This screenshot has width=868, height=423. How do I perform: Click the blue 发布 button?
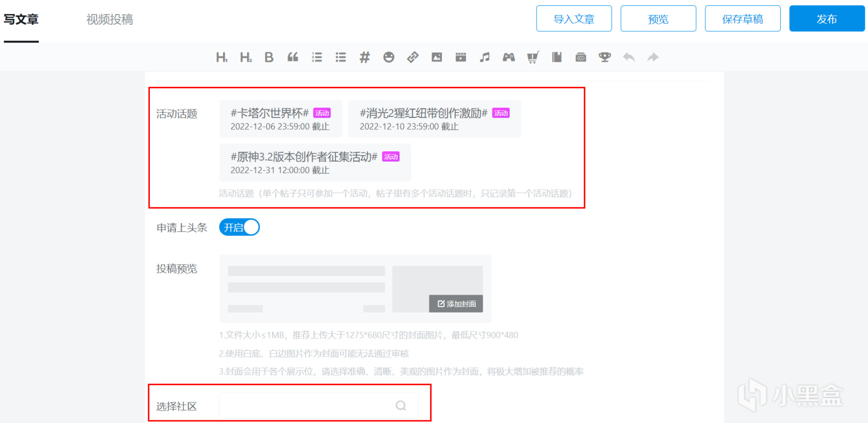click(827, 19)
